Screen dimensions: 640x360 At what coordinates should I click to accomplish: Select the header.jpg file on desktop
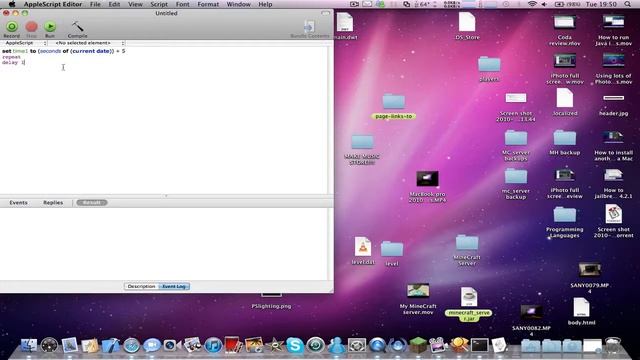click(613, 105)
